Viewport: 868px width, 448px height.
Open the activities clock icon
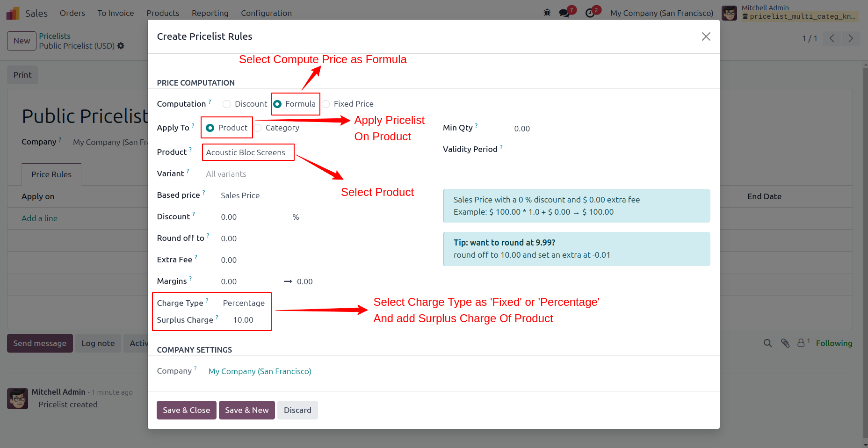tap(590, 13)
